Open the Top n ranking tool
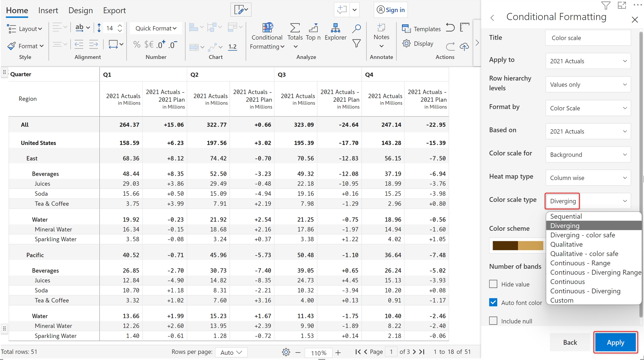Image resolution: width=644 pixels, height=360 pixels. point(313,28)
